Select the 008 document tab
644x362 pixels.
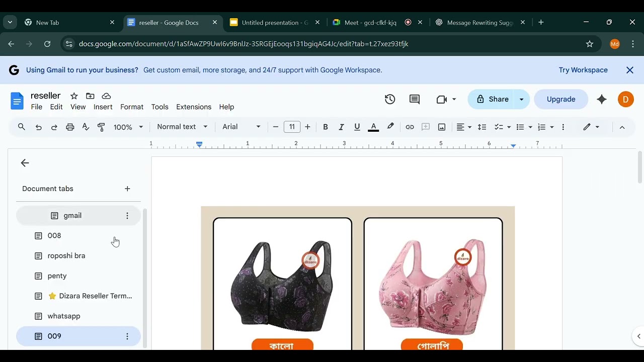(x=78, y=236)
